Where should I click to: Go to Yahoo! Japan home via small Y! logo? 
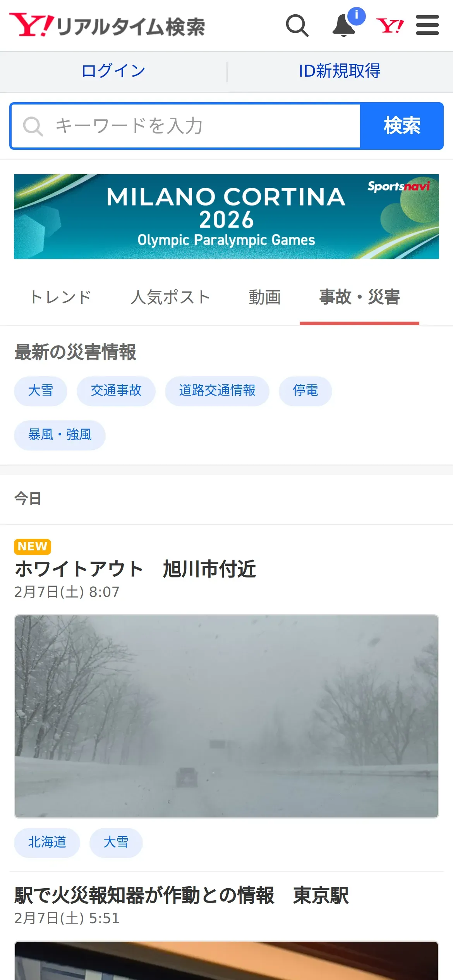[x=390, y=26]
